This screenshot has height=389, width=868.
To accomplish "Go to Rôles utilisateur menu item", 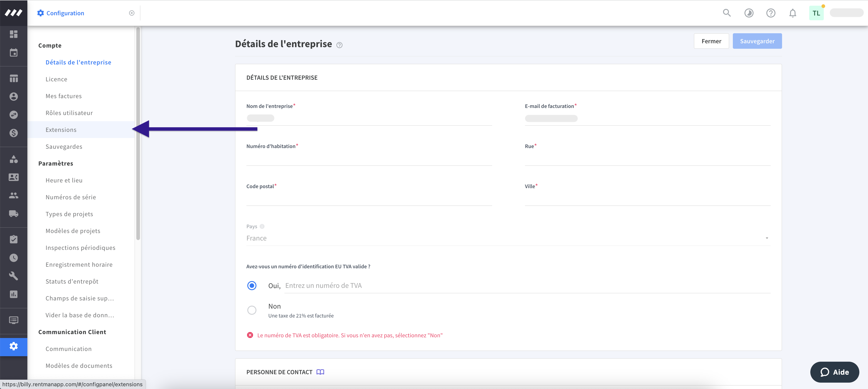I will pos(69,113).
